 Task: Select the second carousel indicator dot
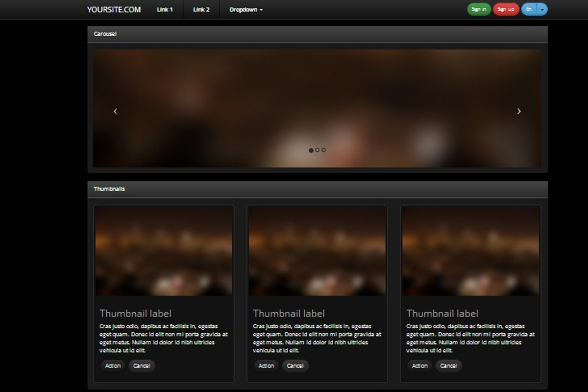[x=317, y=150]
